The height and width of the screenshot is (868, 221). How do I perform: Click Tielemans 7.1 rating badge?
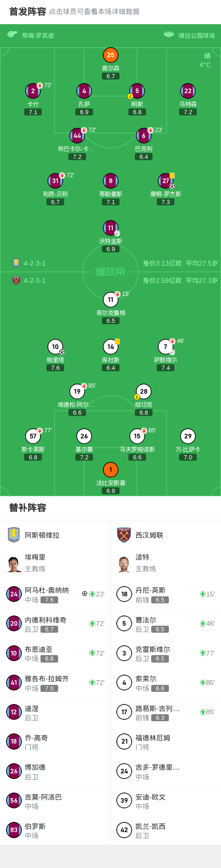tap(111, 202)
